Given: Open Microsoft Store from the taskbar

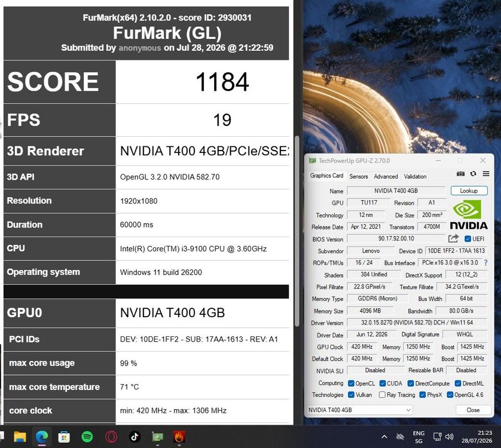Looking at the screenshot, I should (64, 437).
